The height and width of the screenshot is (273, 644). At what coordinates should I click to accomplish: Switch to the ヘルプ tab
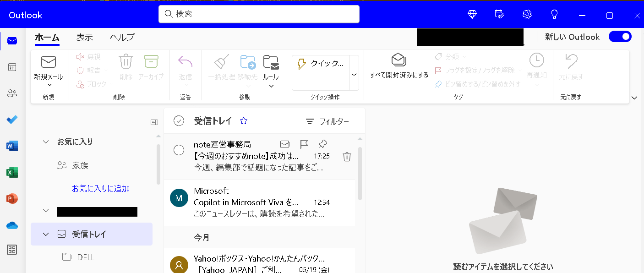(x=122, y=38)
